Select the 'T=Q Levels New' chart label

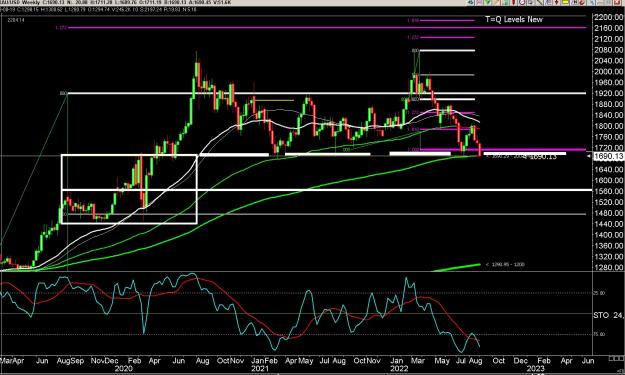pyautogui.click(x=514, y=19)
